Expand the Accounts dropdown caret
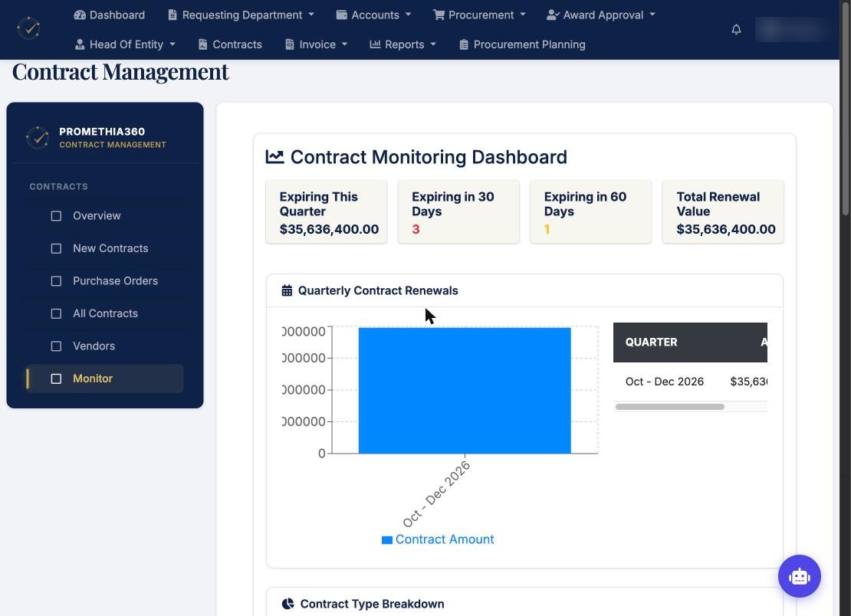 point(408,15)
